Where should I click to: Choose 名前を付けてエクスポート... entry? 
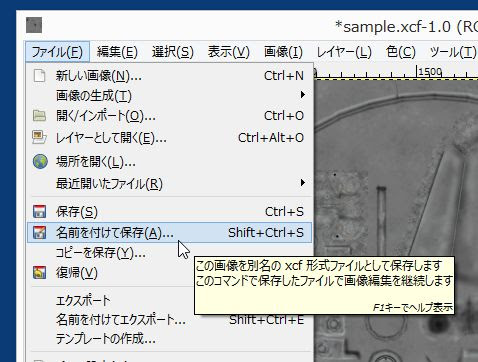[169, 320]
